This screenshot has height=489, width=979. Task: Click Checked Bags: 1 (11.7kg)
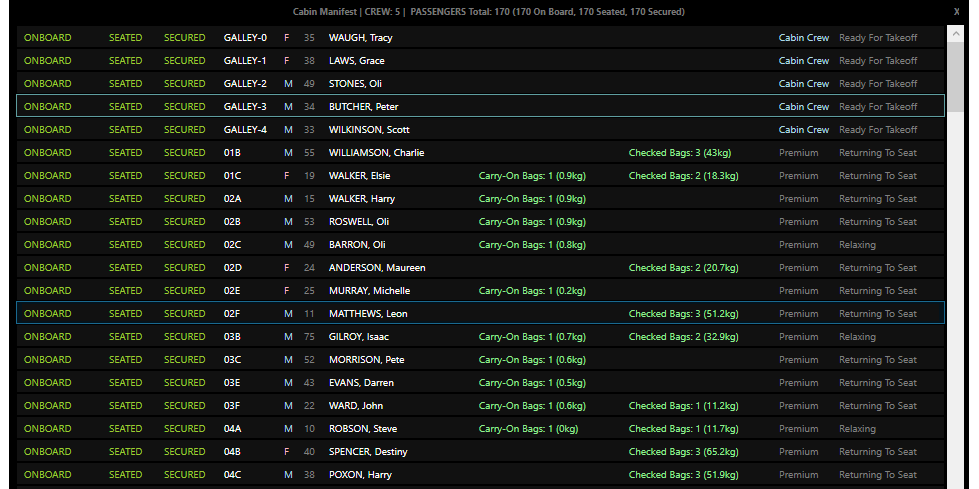coord(683,428)
